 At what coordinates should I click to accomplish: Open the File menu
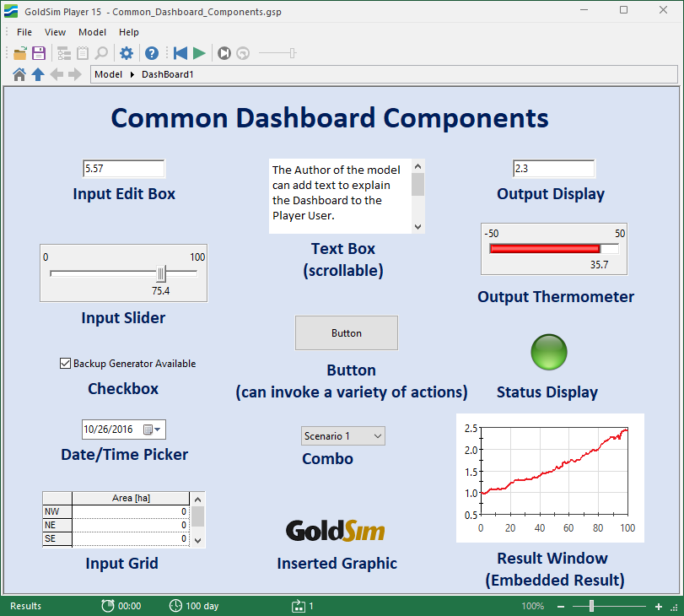click(24, 32)
